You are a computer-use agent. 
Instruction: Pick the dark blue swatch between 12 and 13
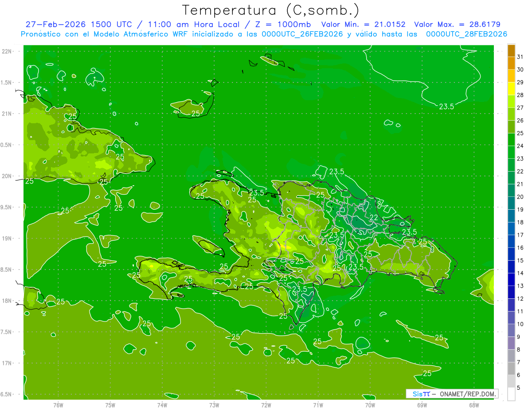(511, 292)
